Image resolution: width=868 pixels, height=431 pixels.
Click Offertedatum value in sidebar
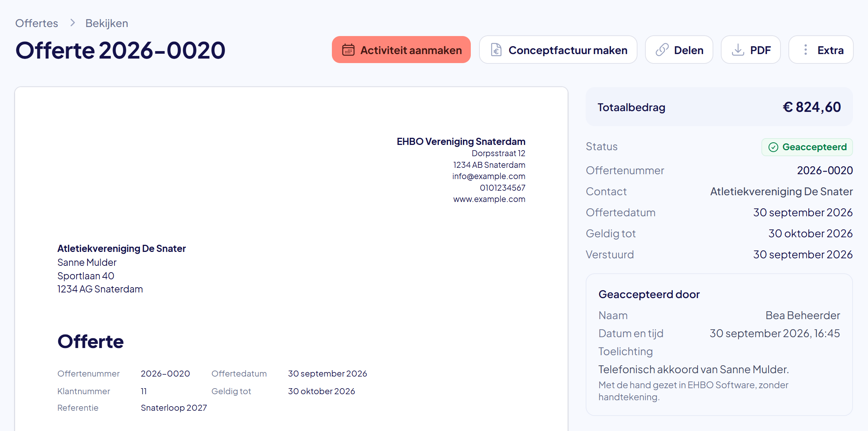[803, 212]
